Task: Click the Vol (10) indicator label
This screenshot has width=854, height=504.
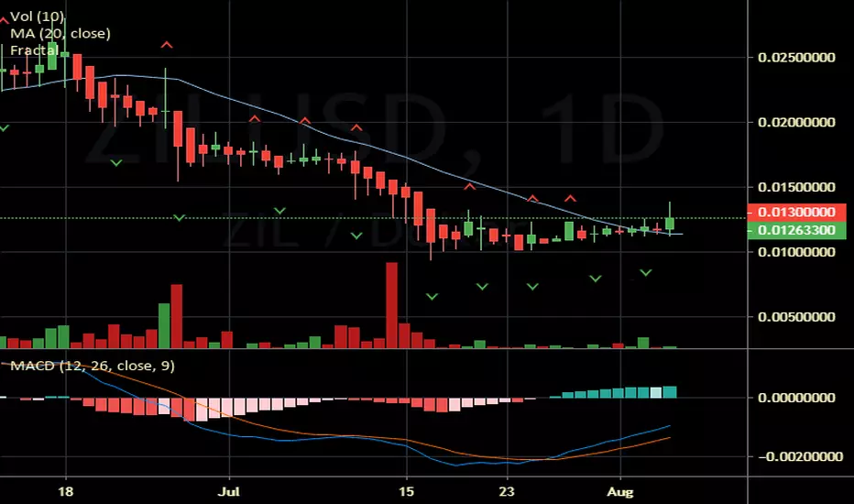Action: tap(37, 16)
